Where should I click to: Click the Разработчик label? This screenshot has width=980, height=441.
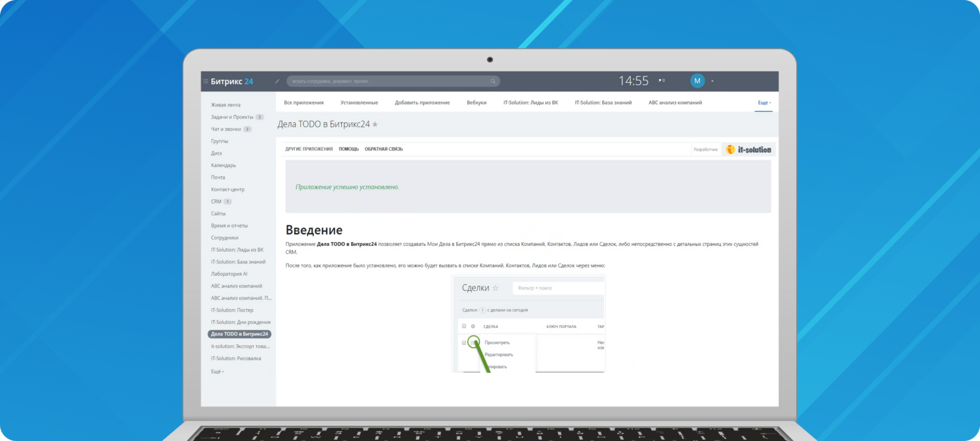point(706,150)
